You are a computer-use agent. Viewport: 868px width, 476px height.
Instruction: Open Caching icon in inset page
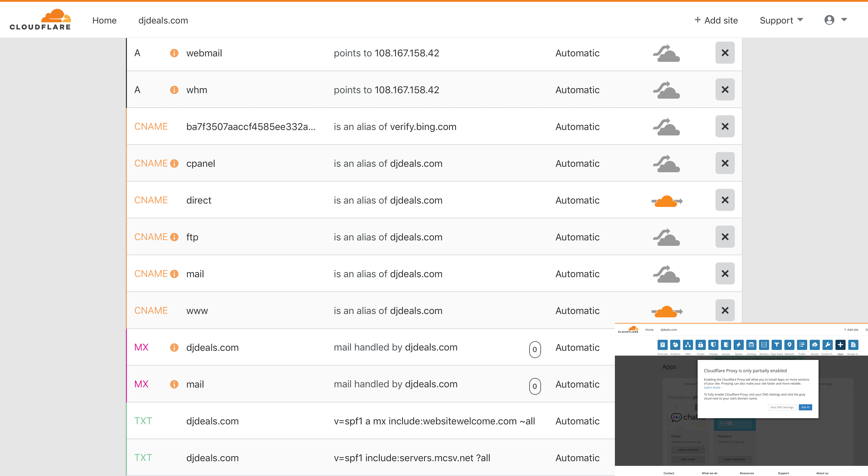coord(751,345)
